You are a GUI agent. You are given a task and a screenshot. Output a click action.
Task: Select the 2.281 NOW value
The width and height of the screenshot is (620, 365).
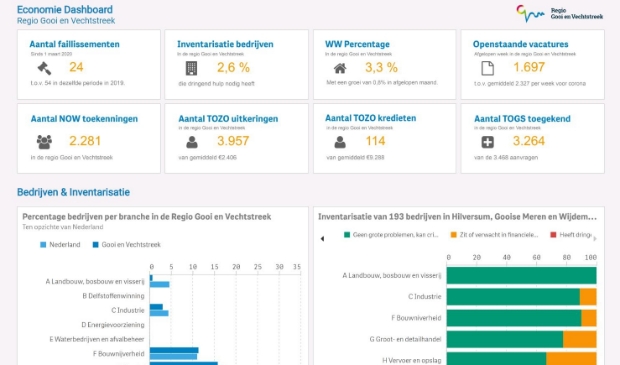tap(85, 141)
